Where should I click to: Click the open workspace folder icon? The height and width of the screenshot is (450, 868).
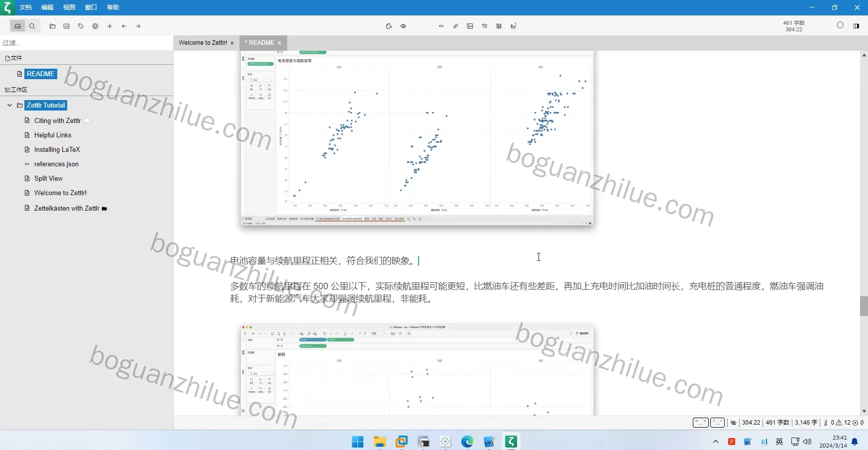(x=52, y=26)
